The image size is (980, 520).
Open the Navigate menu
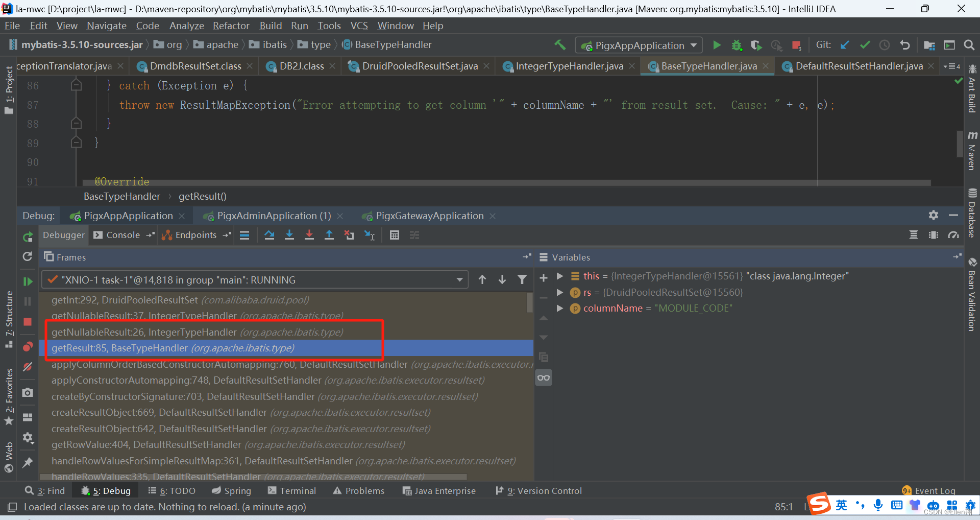pos(107,26)
